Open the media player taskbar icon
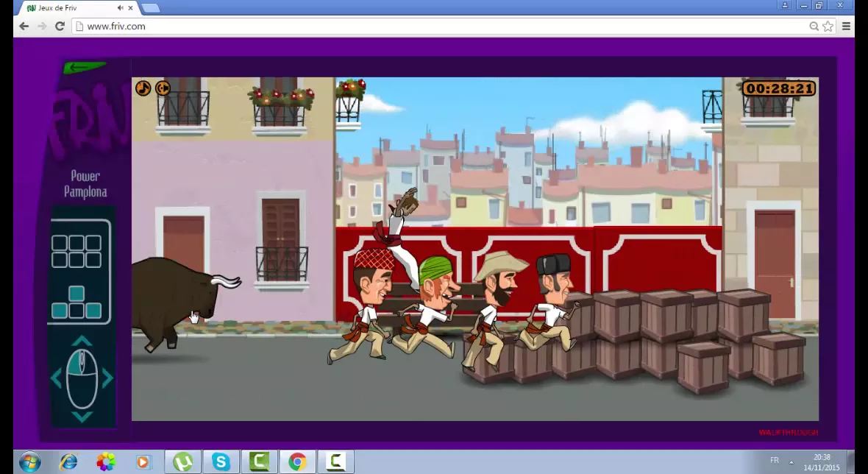 click(x=143, y=461)
